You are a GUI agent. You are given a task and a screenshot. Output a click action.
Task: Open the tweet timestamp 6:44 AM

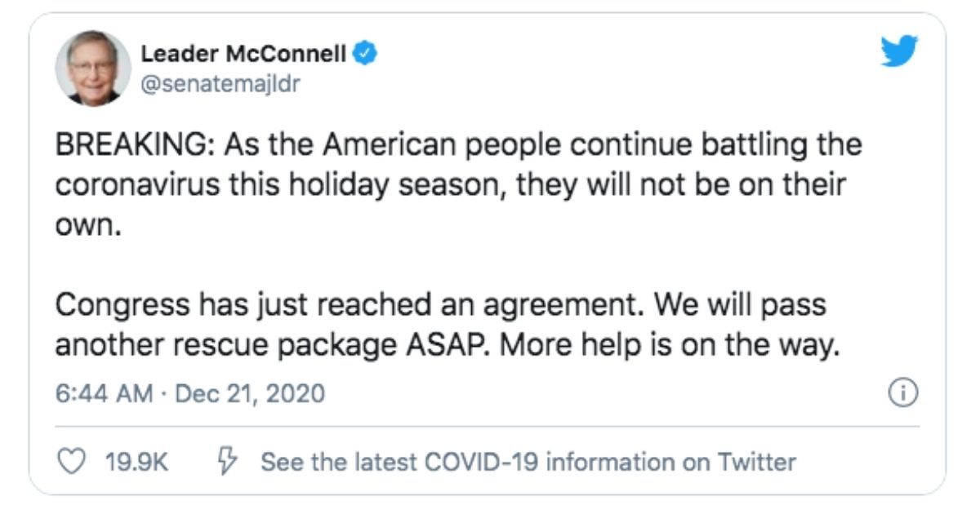(103, 394)
